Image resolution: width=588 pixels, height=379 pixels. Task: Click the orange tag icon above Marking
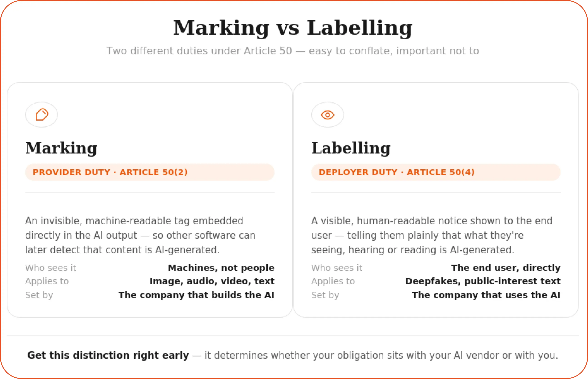pyautogui.click(x=42, y=115)
